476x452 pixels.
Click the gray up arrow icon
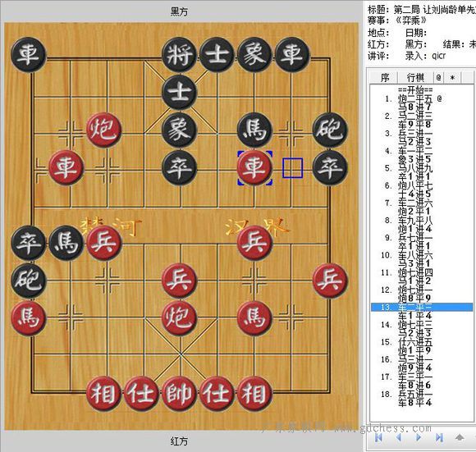click(x=460, y=437)
